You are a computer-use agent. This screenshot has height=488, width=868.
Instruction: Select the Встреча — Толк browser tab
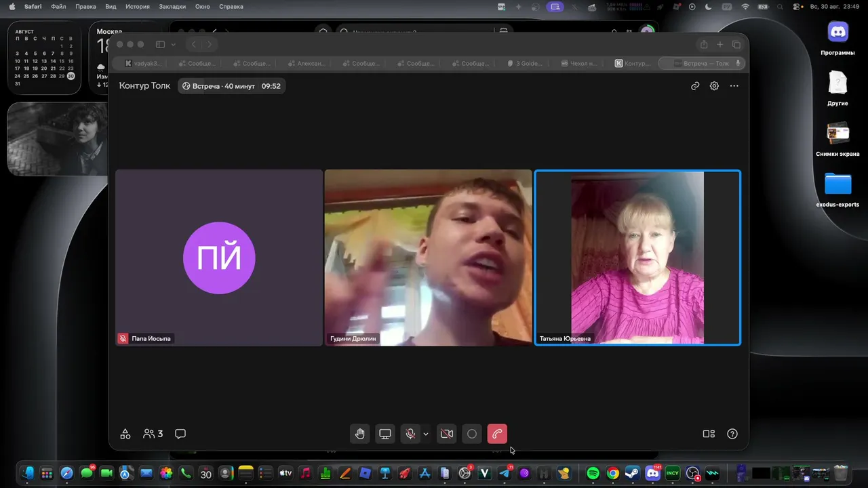pyautogui.click(x=702, y=63)
